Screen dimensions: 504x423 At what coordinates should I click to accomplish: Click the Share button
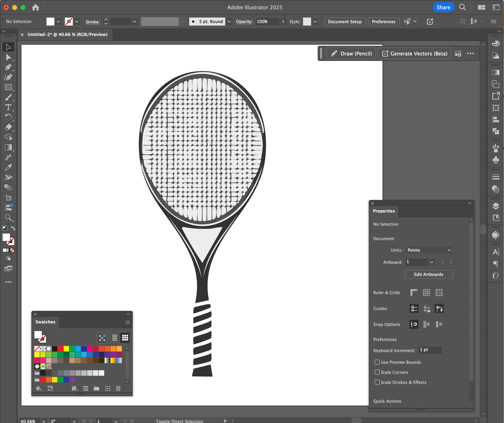click(x=443, y=8)
